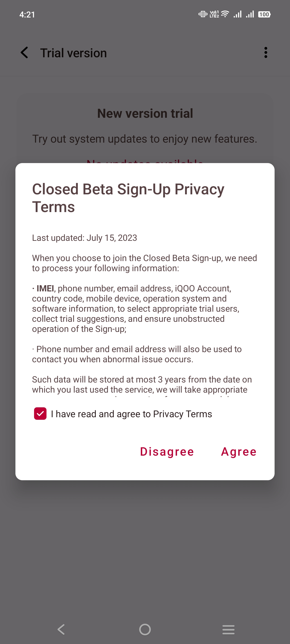Tap the Agree button

coord(239,452)
